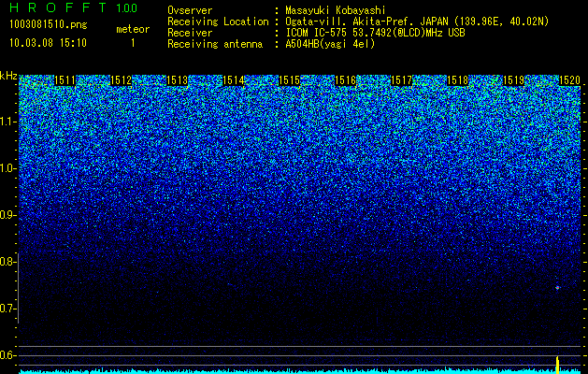Click the Ovserver field label

(190, 11)
